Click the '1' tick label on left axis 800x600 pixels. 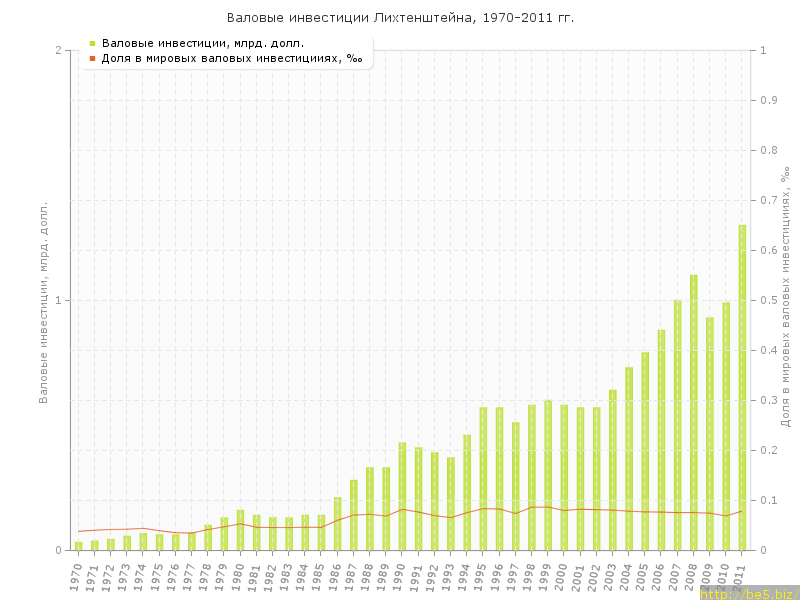(x=57, y=300)
